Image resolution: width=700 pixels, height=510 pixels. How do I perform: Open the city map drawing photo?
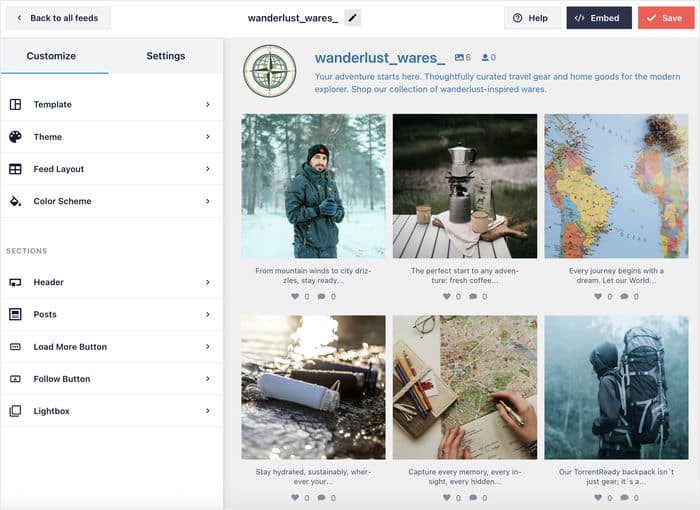pos(465,387)
